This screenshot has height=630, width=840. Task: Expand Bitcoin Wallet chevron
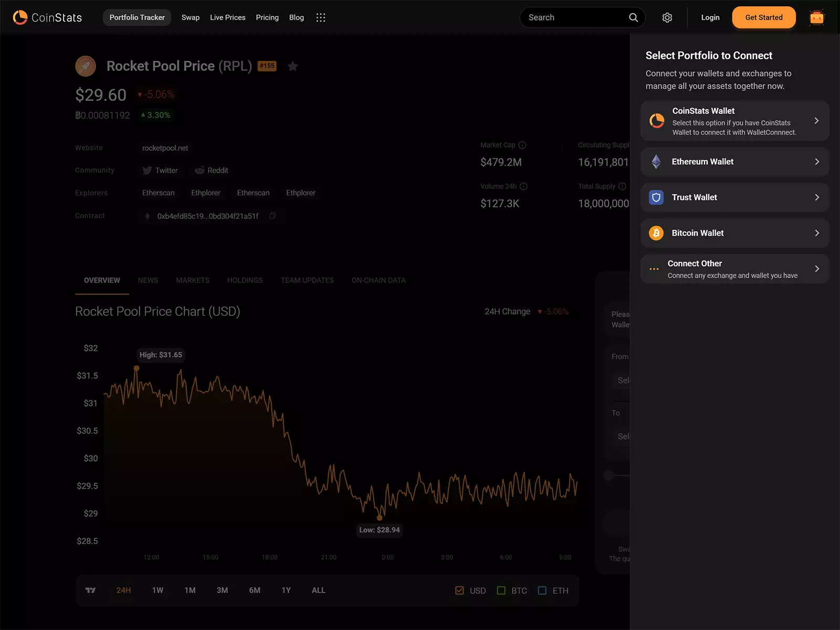(x=817, y=233)
